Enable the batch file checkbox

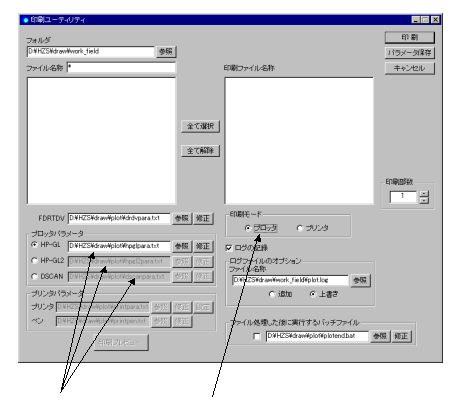click(x=257, y=336)
